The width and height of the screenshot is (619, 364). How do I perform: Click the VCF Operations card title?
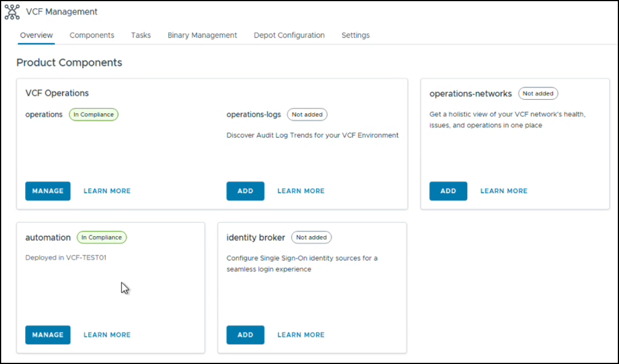coord(57,93)
